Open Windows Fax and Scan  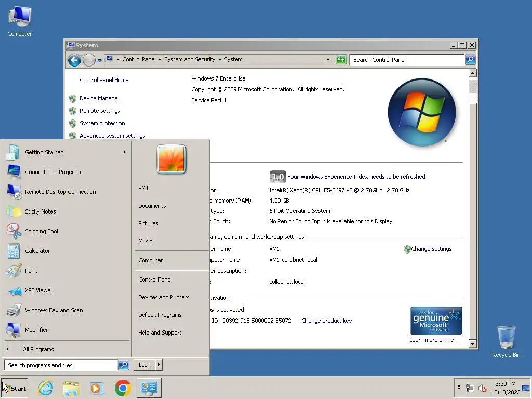coord(66,310)
